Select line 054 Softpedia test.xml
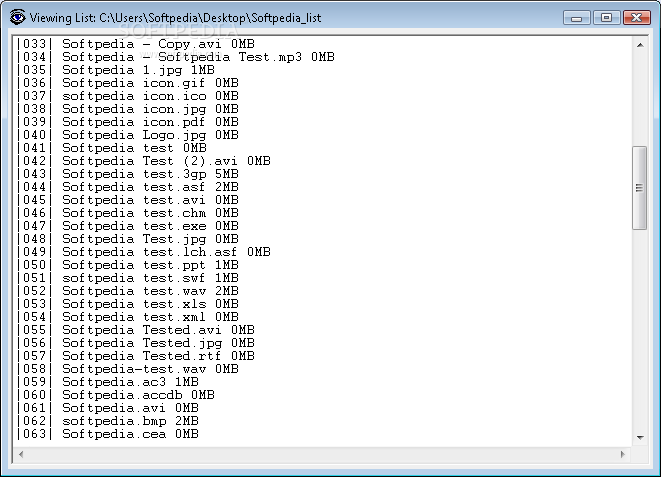661x477 pixels. coord(128,317)
